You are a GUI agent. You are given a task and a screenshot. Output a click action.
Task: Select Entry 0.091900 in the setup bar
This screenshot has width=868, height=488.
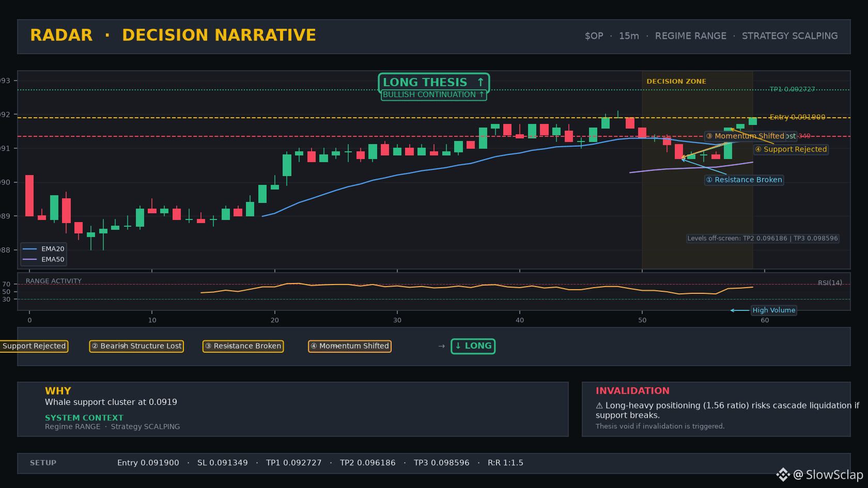pos(148,463)
